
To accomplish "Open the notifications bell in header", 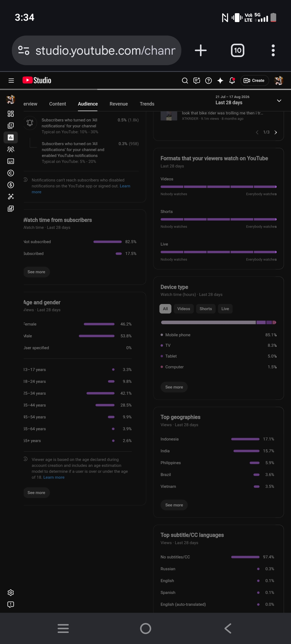I will coord(232,80).
